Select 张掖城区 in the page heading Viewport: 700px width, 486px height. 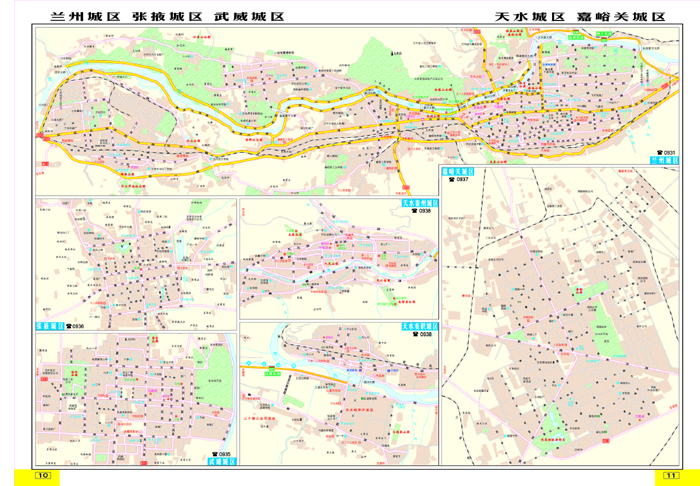click(x=167, y=17)
